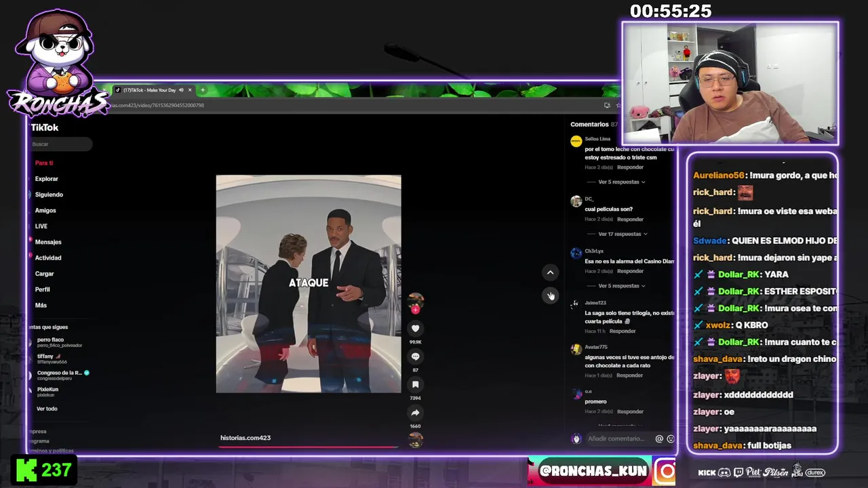Open historias.com423 creator name below video
This screenshot has width=868, height=488.
pos(245,438)
